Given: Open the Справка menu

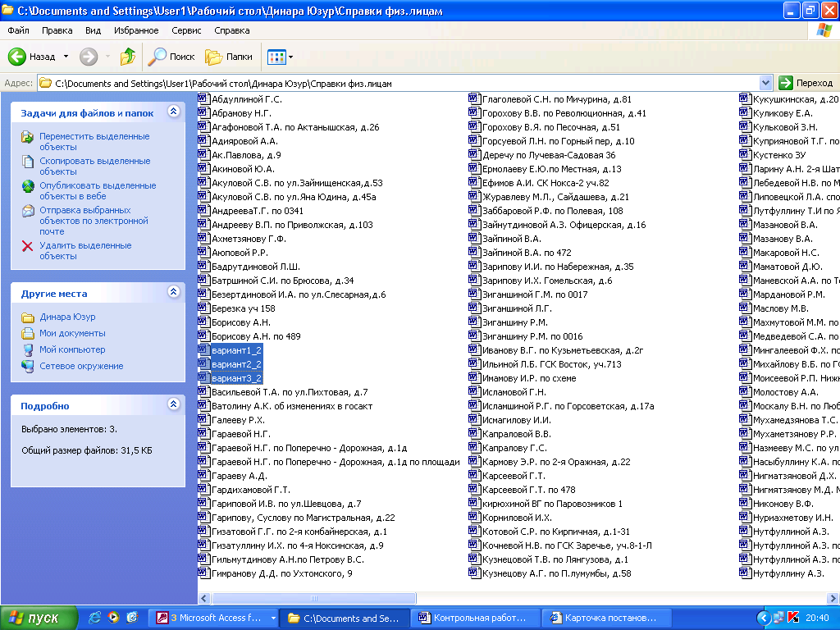Looking at the screenshot, I should click(231, 30).
